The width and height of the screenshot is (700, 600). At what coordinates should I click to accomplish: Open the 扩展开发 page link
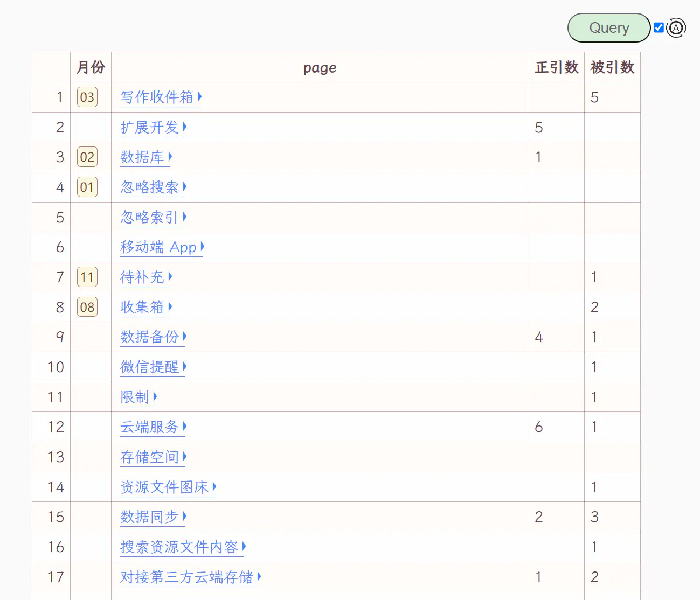tap(149, 127)
